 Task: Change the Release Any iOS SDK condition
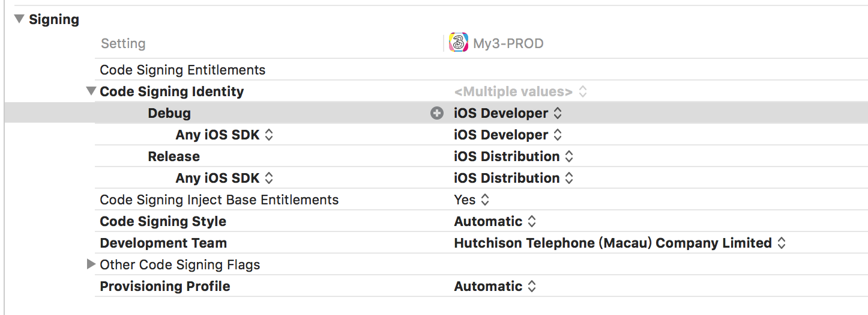pos(225,178)
